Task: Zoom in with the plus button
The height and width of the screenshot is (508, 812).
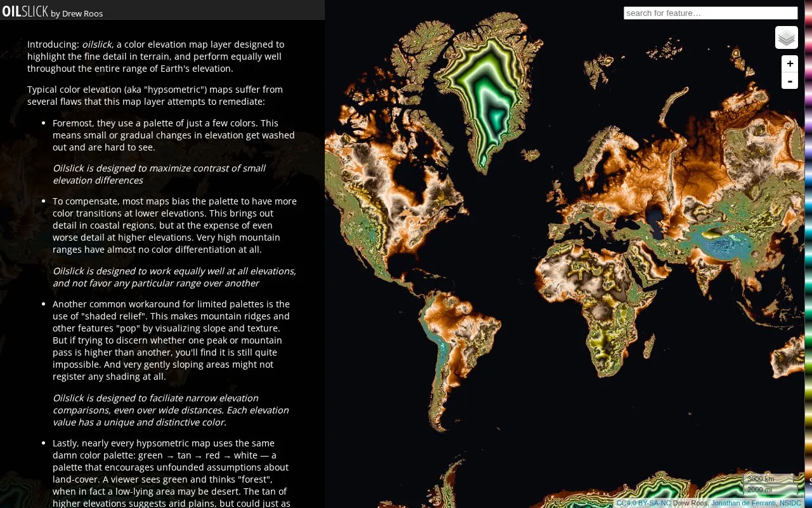Action: (790, 63)
